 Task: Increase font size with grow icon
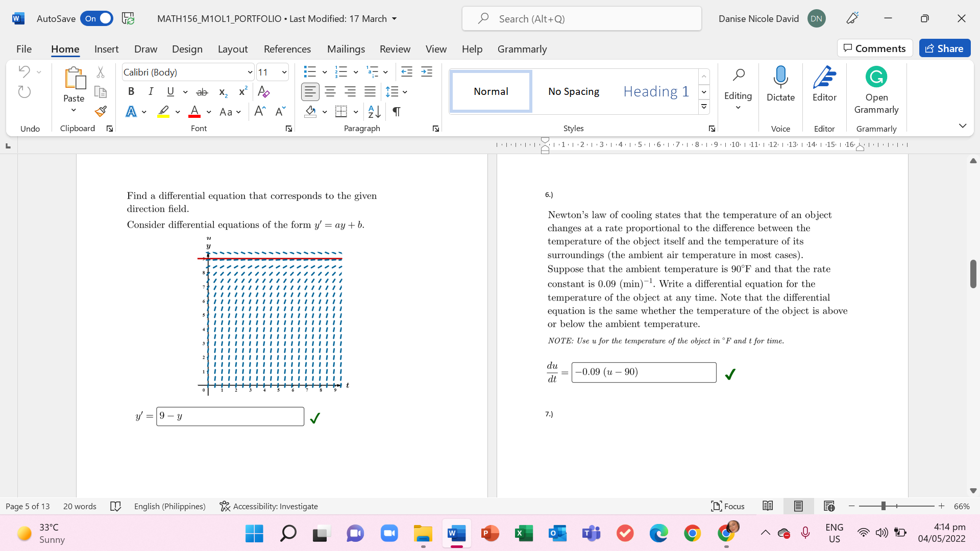click(260, 112)
